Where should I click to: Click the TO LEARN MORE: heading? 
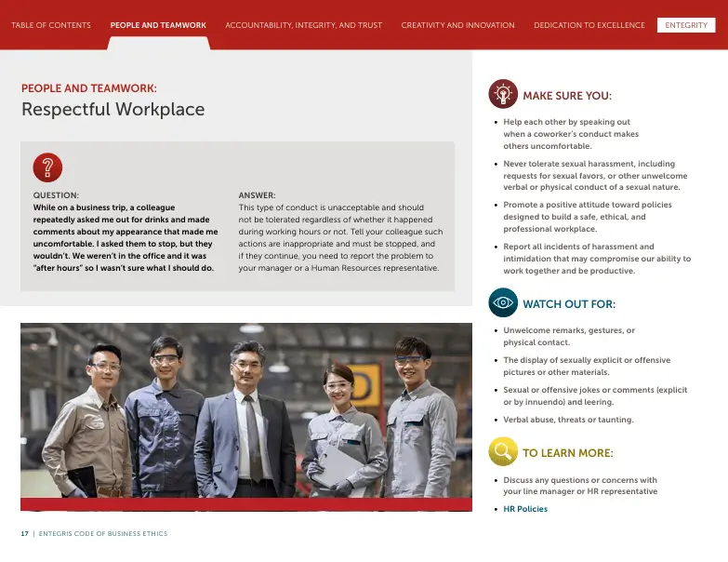(x=568, y=453)
